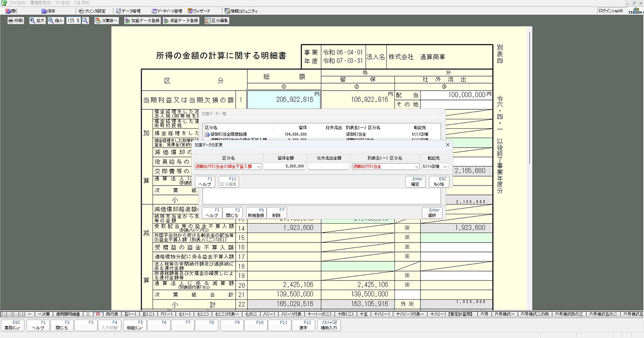Click the 印刷 print icon button

[x=16, y=21]
